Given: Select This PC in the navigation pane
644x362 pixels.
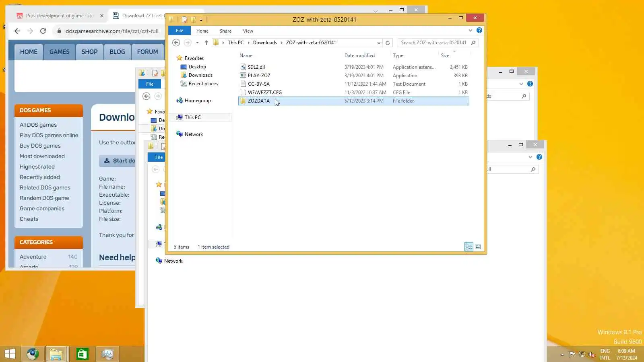Looking at the screenshot, I should pos(192,117).
